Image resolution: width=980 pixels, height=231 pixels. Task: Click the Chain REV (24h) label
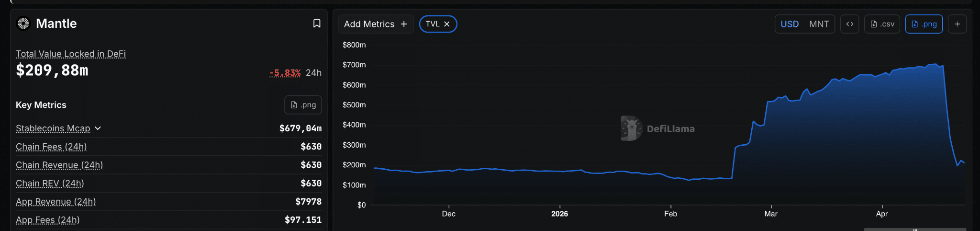click(50, 184)
